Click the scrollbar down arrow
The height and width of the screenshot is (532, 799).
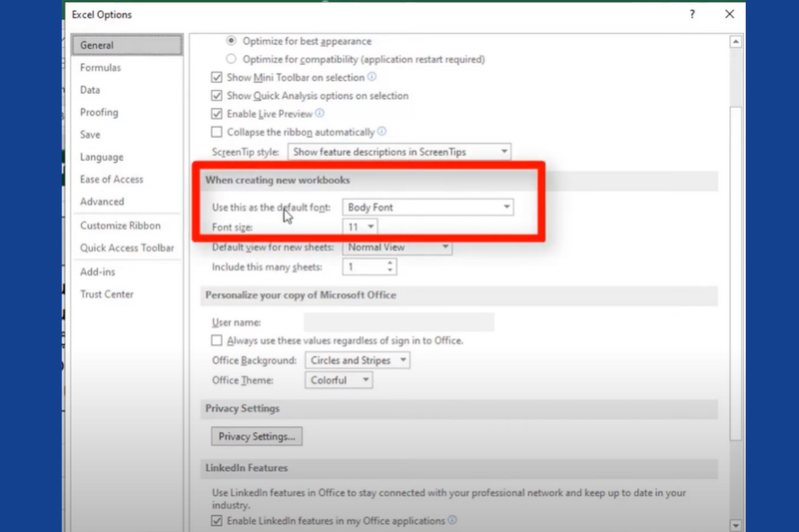(x=735, y=525)
